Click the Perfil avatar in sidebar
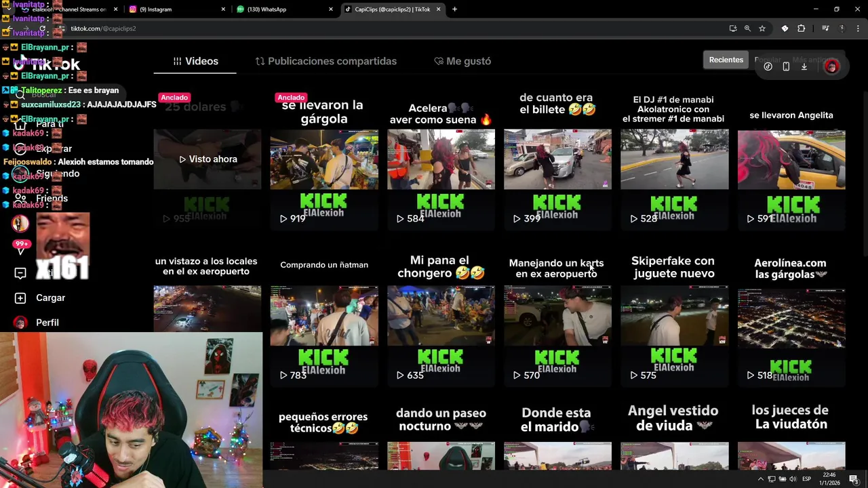Image resolution: width=868 pixels, height=488 pixels. tap(20, 323)
